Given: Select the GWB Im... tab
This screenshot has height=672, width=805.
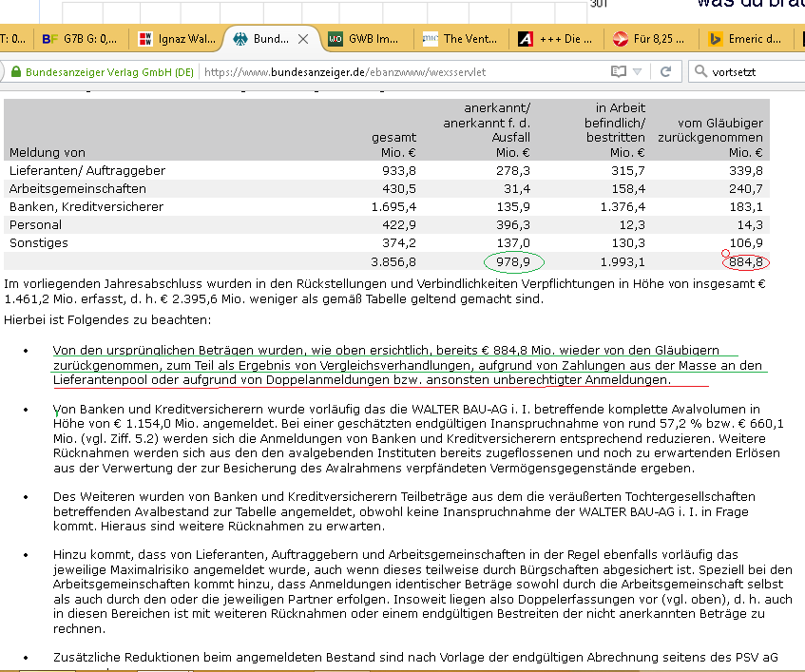Looking at the screenshot, I should pyautogui.click(x=367, y=39).
